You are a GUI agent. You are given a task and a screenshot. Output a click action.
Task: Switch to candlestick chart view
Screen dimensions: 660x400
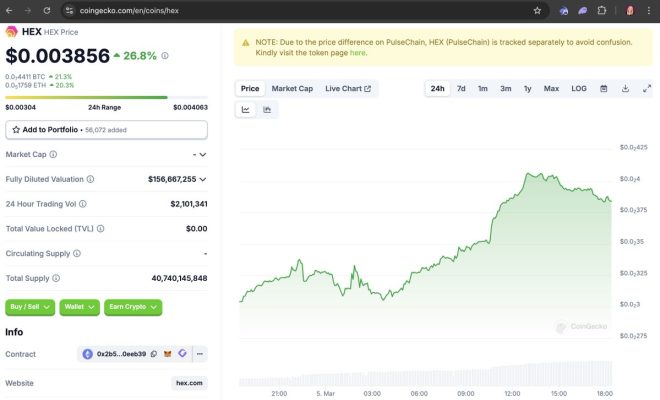tap(267, 110)
